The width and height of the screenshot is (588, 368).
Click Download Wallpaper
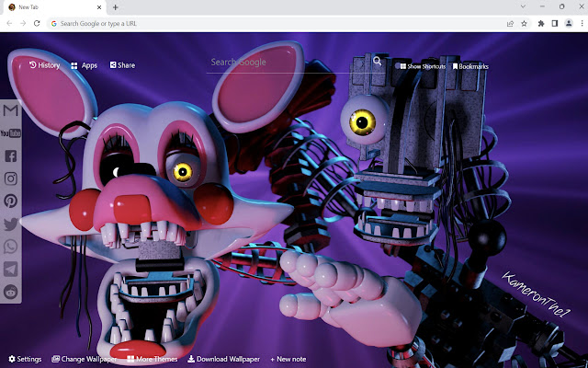(223, 359)
